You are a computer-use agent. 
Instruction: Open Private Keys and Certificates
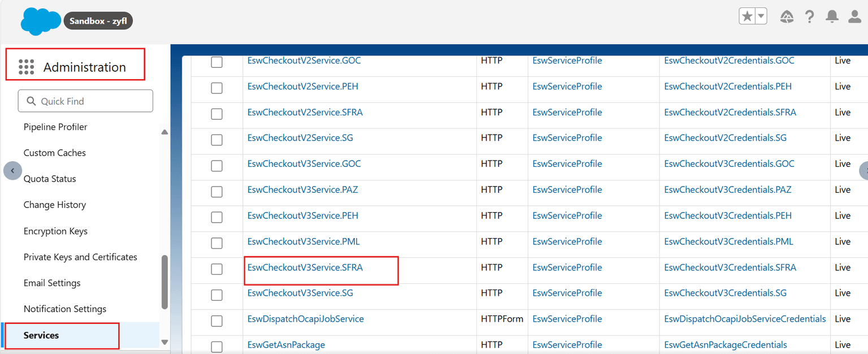coord(80,257)
